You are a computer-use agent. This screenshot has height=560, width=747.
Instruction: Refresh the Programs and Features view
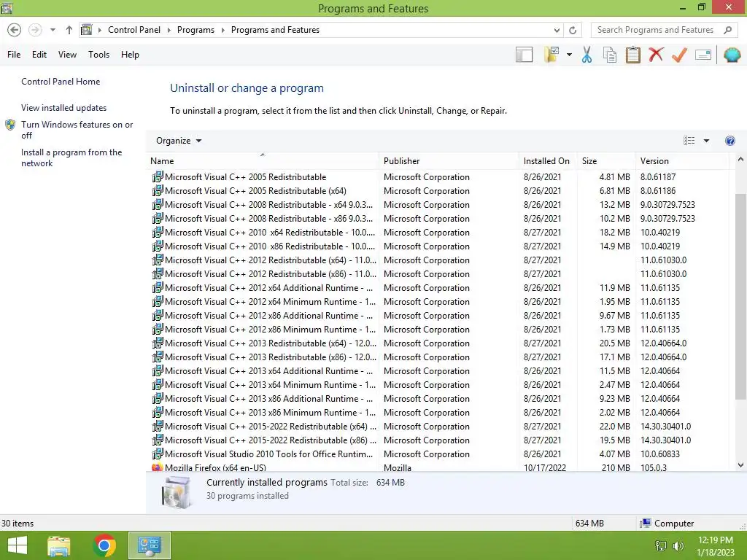pyautogui.click(x=573, y=30)
